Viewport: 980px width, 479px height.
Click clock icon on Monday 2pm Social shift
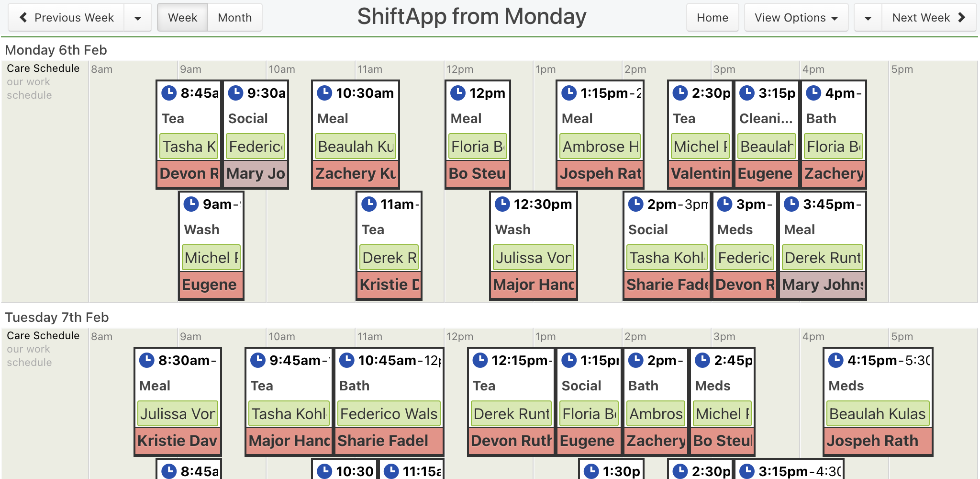(635, 204)
